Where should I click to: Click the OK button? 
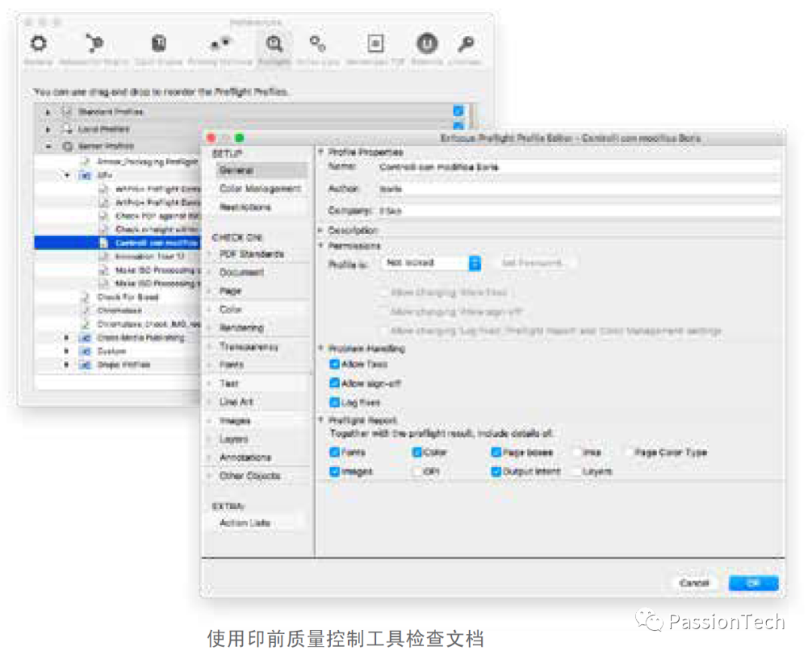pos(753,583)
